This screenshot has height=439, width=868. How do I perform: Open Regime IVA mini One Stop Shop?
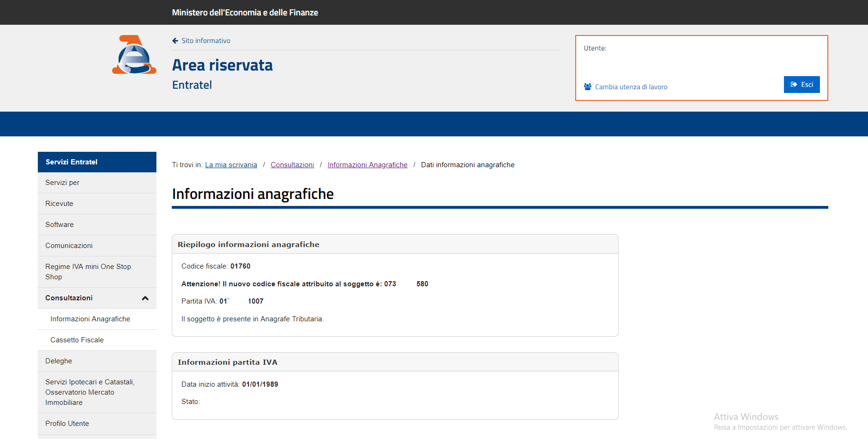click(x=88, y=271)
